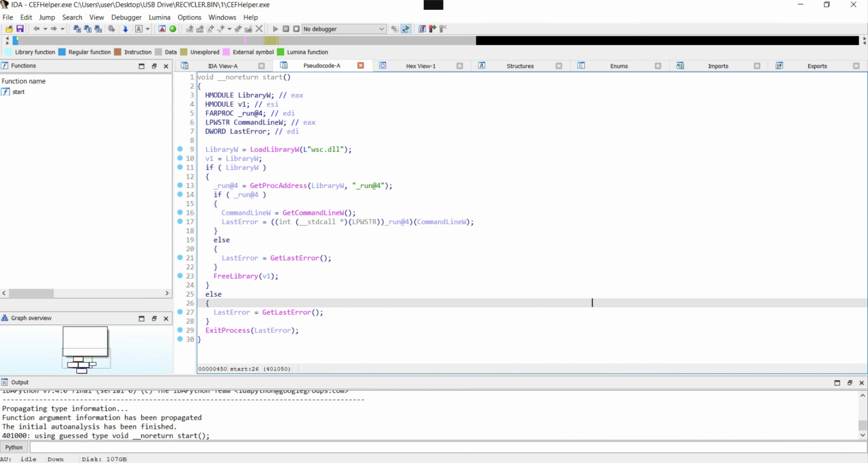The height and width of the screenshot is (463, 868).
Task: Toggle the breakpoint on line 9
Action: pyautogui.click(x=181, y=149)
